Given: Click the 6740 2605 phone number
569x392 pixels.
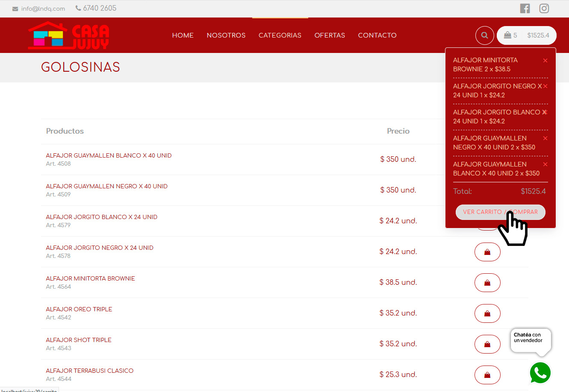Looking at the screenshot, I should pyautogui.click(x=100, y=8).
